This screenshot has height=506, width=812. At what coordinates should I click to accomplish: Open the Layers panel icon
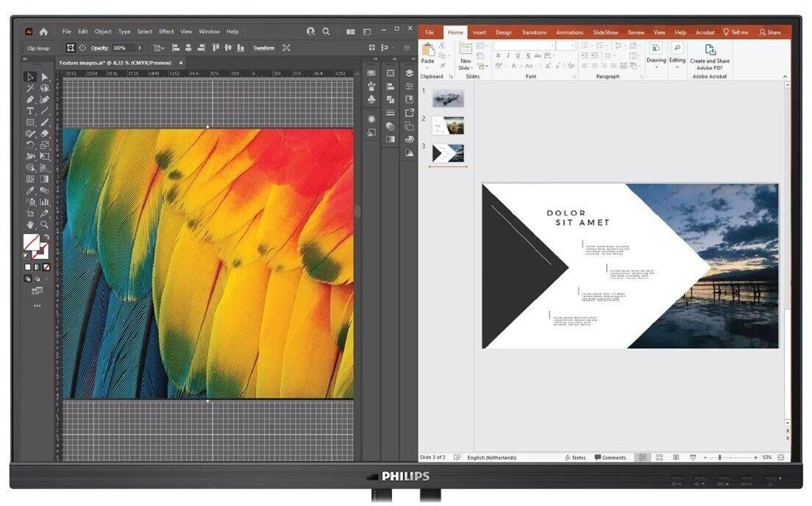[410, 73]
